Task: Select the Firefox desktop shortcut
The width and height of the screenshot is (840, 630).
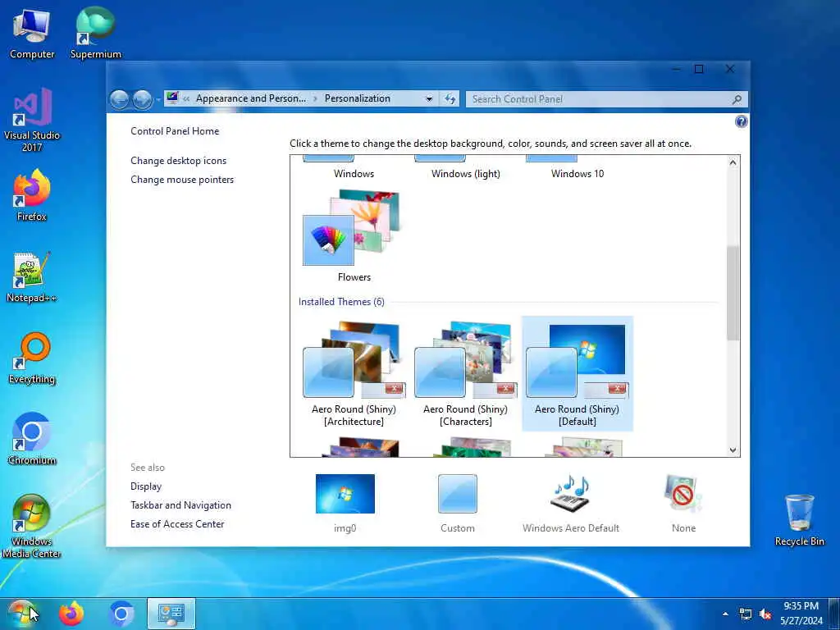Action: (x=32, y=195)
